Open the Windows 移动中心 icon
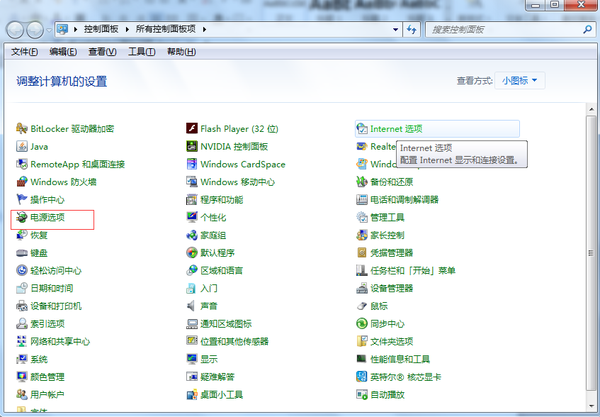The image size is (600, 417). point(192,182)
